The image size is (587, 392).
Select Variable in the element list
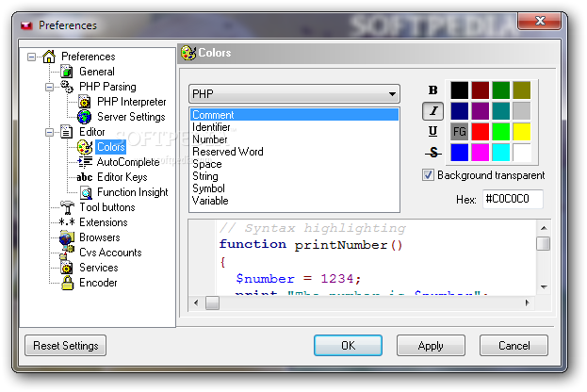tap(294, 201)
